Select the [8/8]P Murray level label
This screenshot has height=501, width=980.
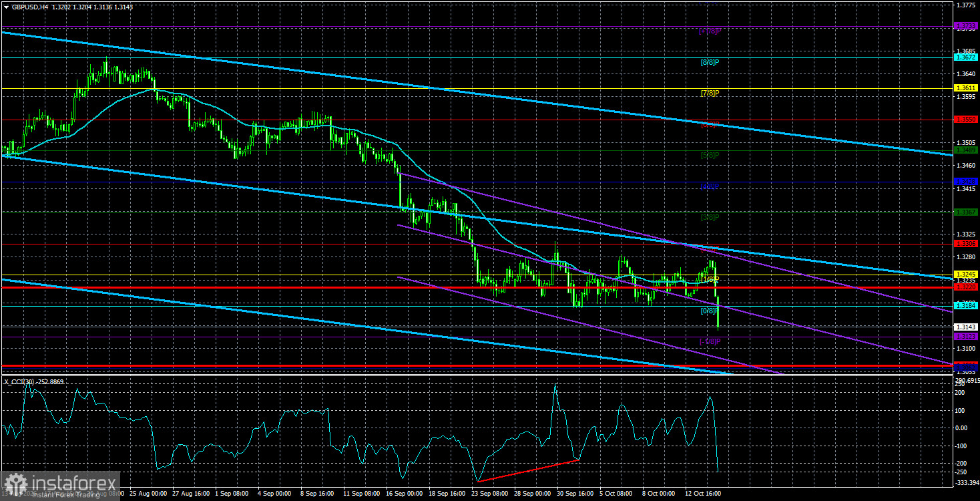point(710,62)
